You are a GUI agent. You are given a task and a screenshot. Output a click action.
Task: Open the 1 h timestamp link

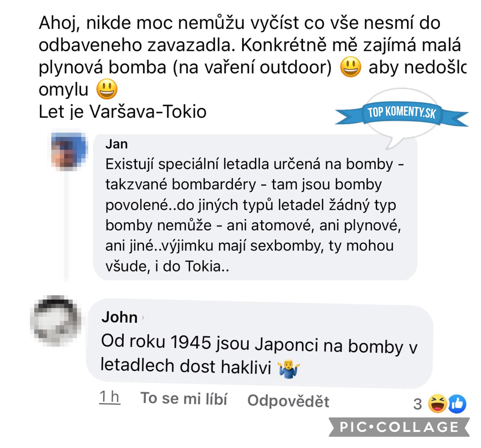[x=110, y=396]
